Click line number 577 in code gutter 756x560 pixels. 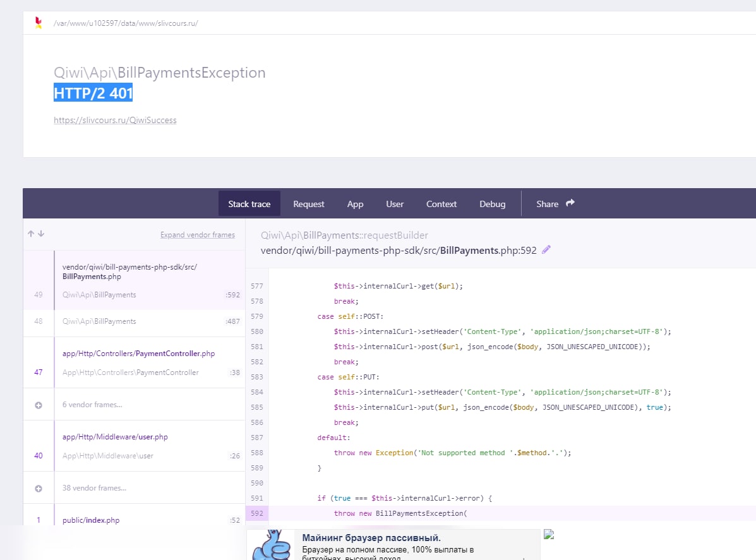257,286
